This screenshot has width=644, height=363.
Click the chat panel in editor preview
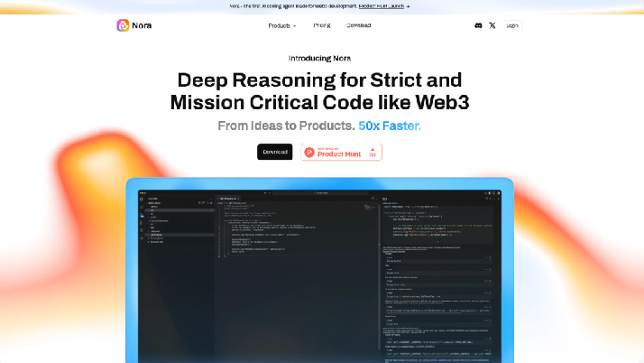click(x=437, y=271)
